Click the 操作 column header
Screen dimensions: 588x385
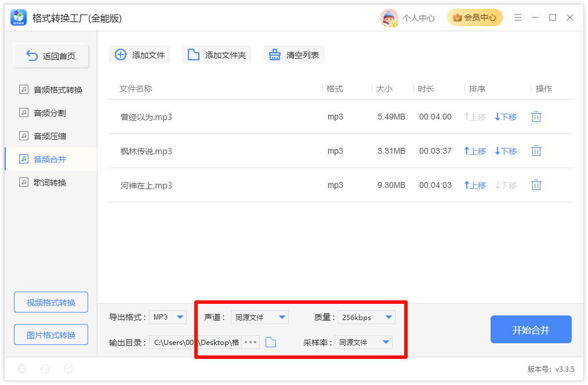544,89
